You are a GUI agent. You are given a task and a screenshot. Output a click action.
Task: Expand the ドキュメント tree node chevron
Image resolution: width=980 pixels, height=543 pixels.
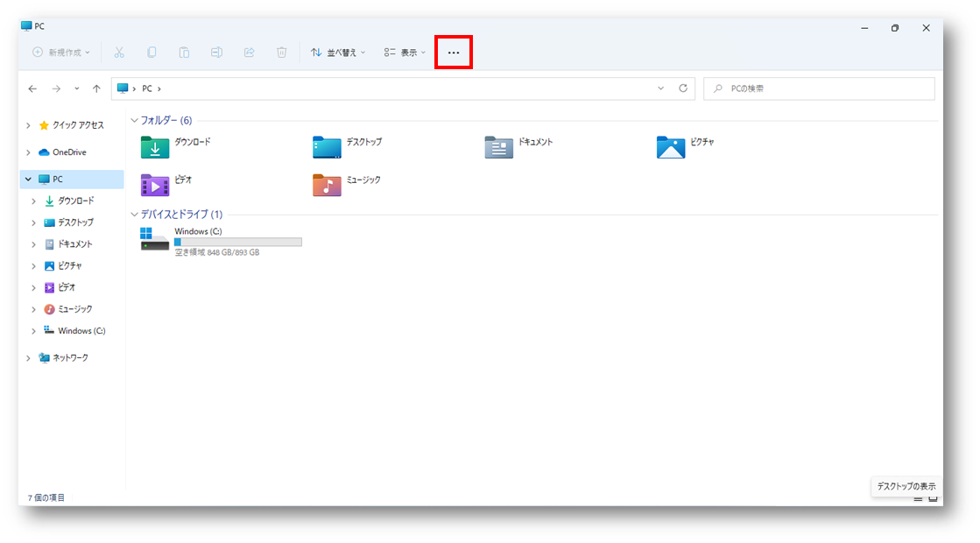34,244
